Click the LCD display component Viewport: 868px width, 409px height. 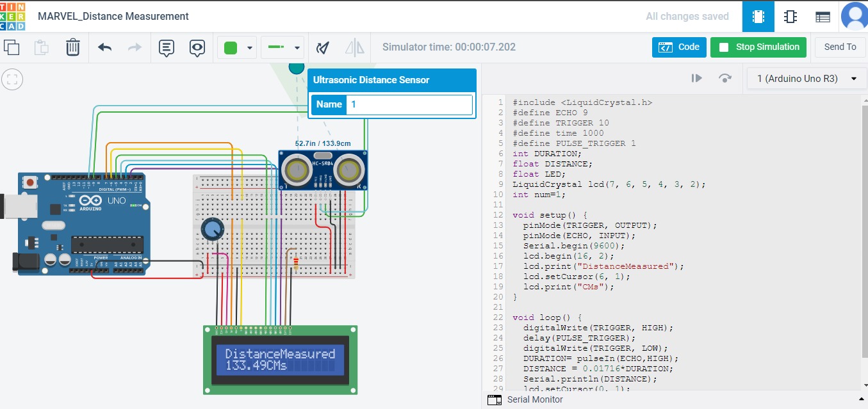pos(281,360)
